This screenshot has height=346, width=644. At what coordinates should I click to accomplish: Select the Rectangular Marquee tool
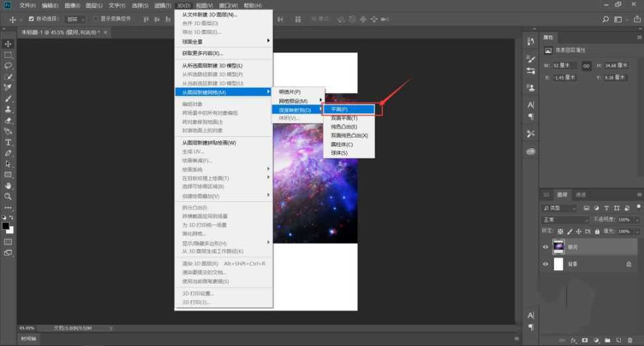point(8,55)
